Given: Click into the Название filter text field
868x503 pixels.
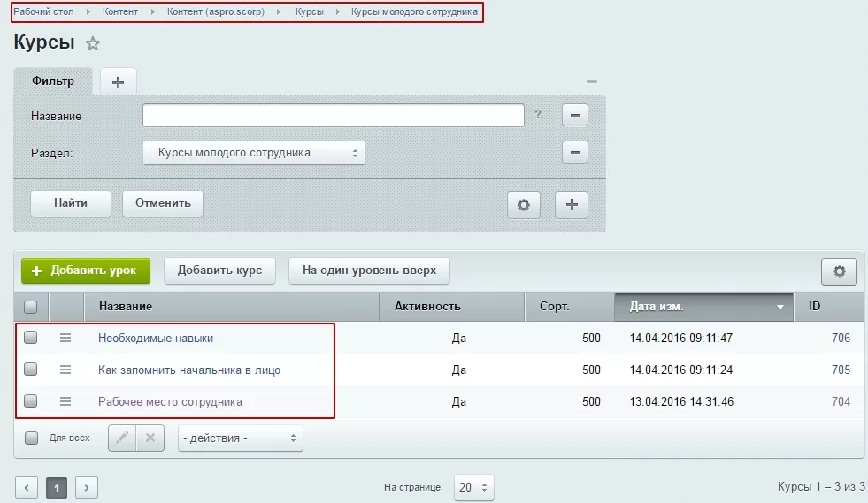Looking at the screenshot, I should [x=334, y=116].
